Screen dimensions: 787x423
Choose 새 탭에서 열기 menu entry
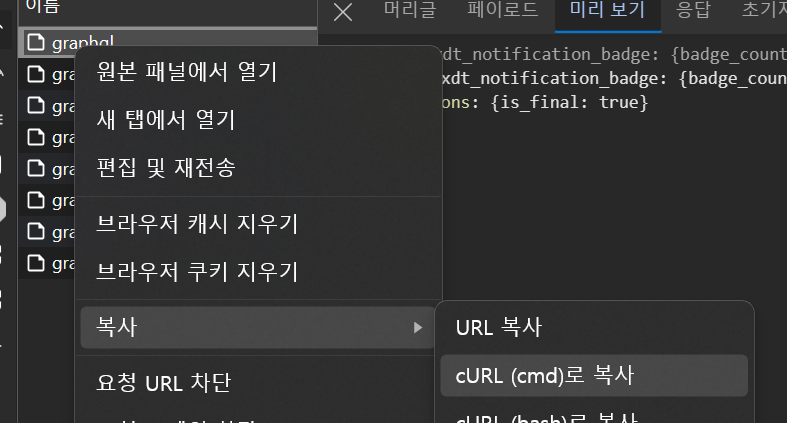click(166, 119)
